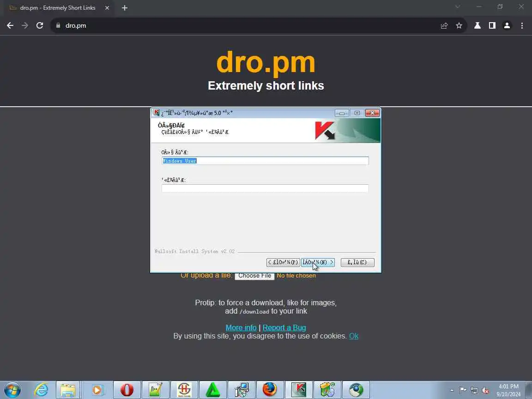Click the Action Center flag tray icon
The image size is (532, 399).
pyautogui.click(x=463, y=391)
